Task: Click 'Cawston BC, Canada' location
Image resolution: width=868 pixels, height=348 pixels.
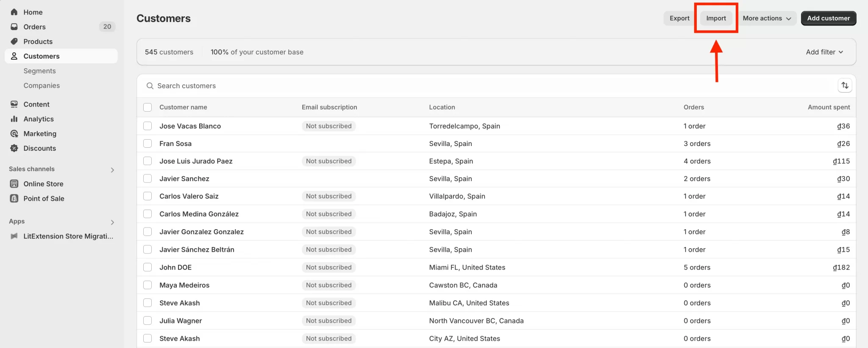Action: pos(463,285)
